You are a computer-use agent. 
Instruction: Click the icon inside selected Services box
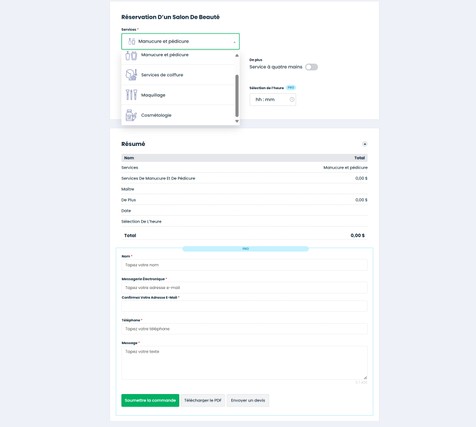click(x=132, y=41)
